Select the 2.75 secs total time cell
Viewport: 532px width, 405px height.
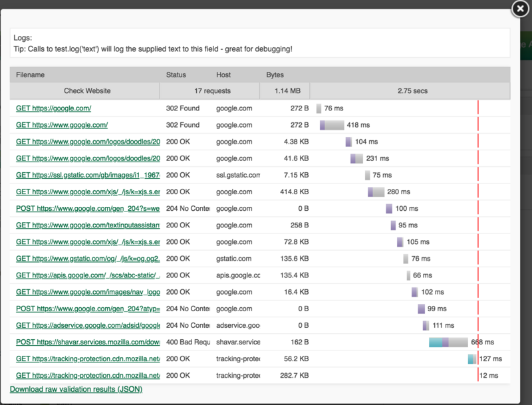coord(410,91)
